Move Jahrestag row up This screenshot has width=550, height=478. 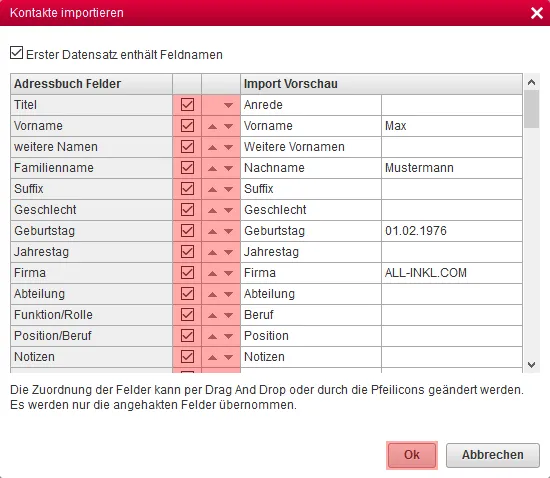click(212, 252)
